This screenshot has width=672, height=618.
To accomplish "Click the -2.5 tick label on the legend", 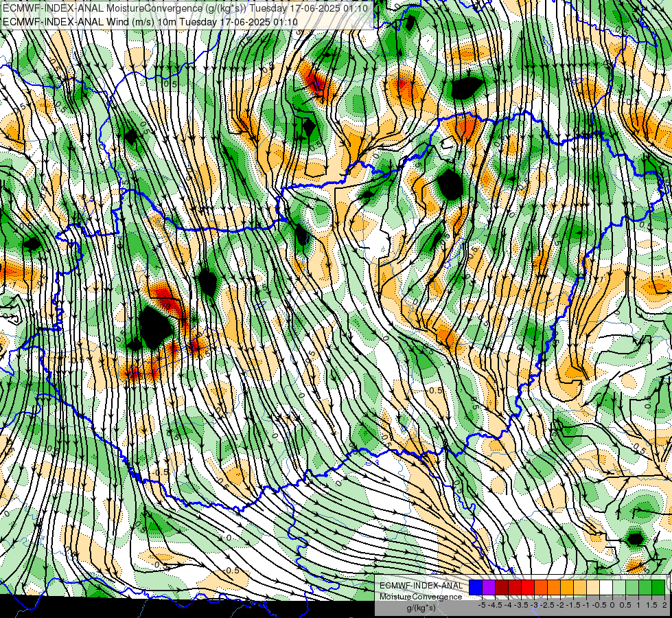I will click(x=547, y=605).
